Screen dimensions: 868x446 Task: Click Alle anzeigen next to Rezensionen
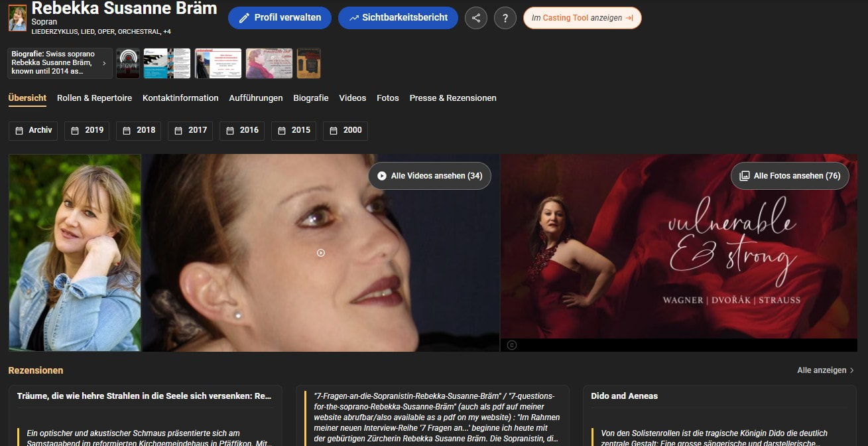(826, 370)
